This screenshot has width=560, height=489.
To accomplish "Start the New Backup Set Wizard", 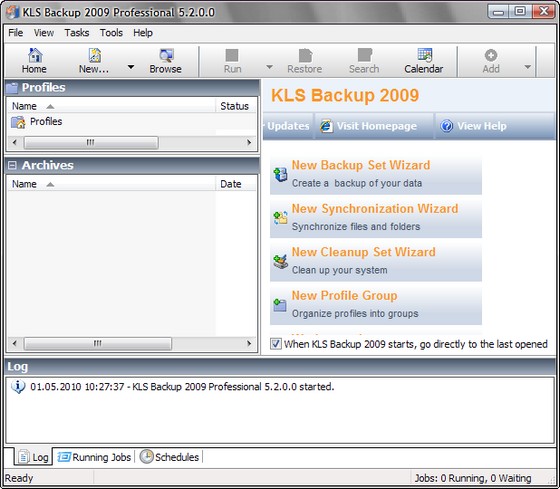I will tap(376, 175).
